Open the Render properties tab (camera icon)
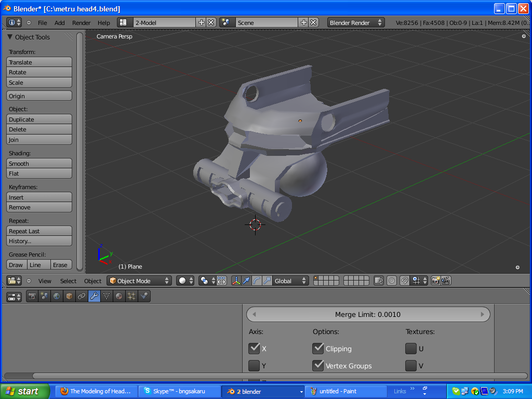 (32, 296)
